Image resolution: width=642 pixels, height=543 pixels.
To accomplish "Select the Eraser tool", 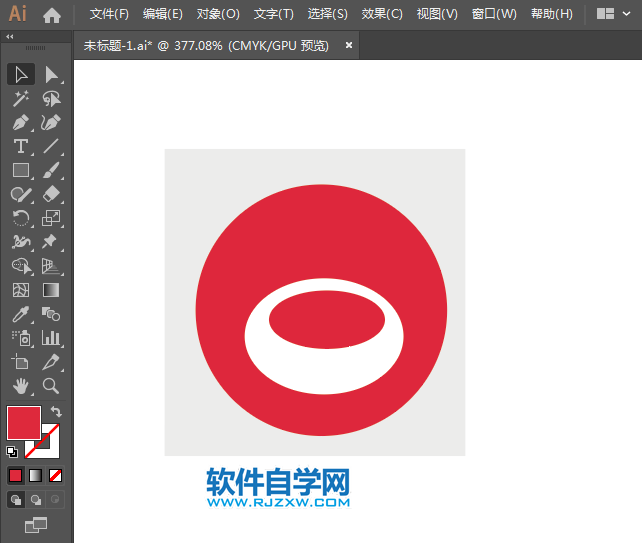I will pyautogui.click(x=51, y=194).
